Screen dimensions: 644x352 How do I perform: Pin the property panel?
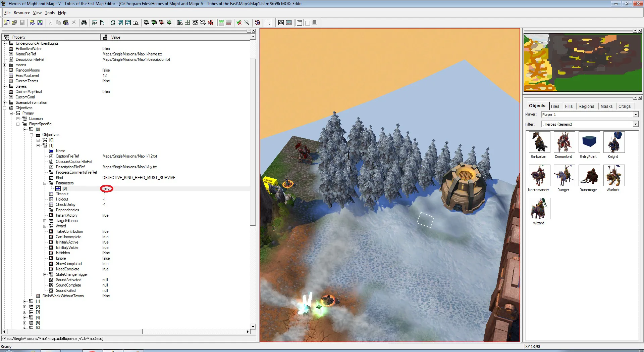[x=249, y=31]
